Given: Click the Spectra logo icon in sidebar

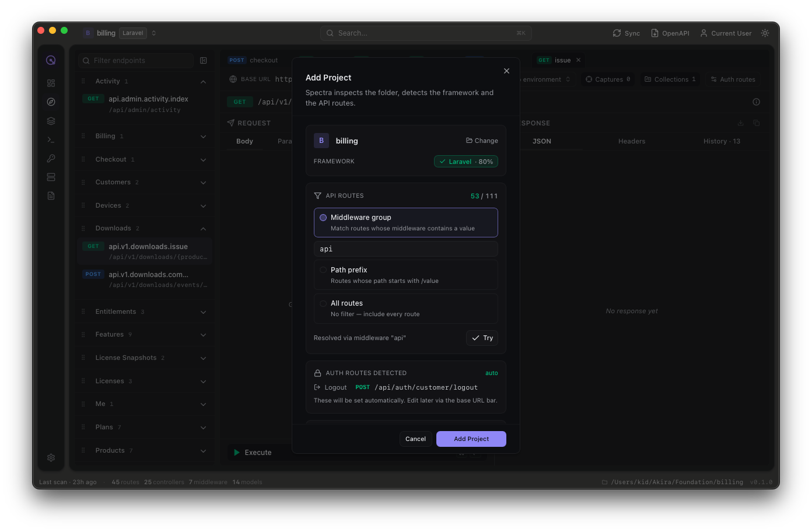Looking at the screenshot, I should pyautogui.click(x=51, y=60).
